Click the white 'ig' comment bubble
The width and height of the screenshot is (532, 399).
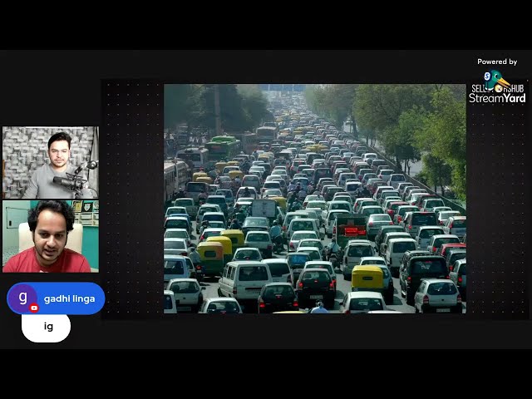click(x=47, y=327)
